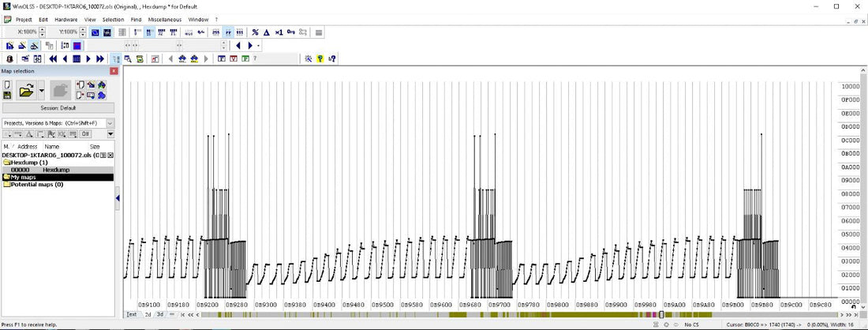Click the wand-with-light icon left of the help icons

309,58
